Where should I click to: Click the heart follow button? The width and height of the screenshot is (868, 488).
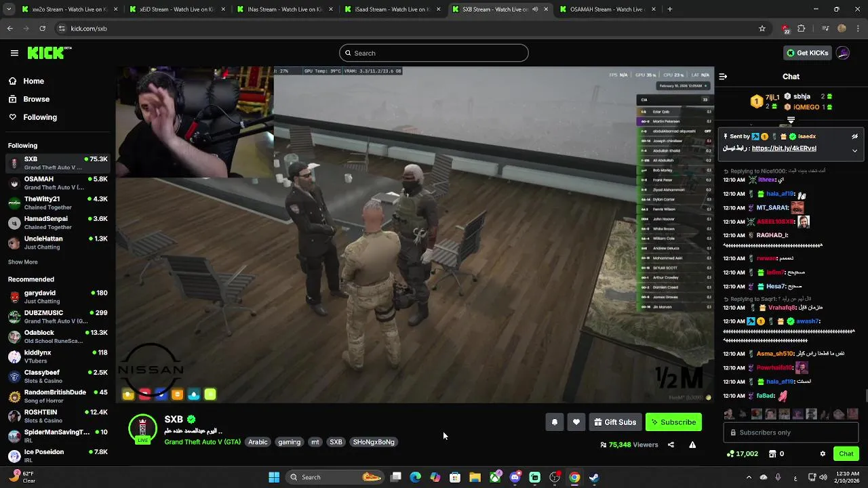click(x=576, y=422)
